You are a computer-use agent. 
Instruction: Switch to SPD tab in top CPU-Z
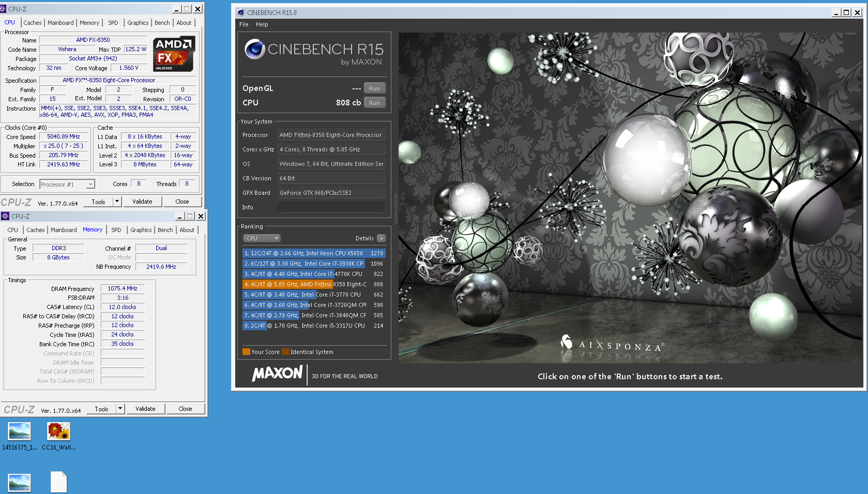pos(113,23)
